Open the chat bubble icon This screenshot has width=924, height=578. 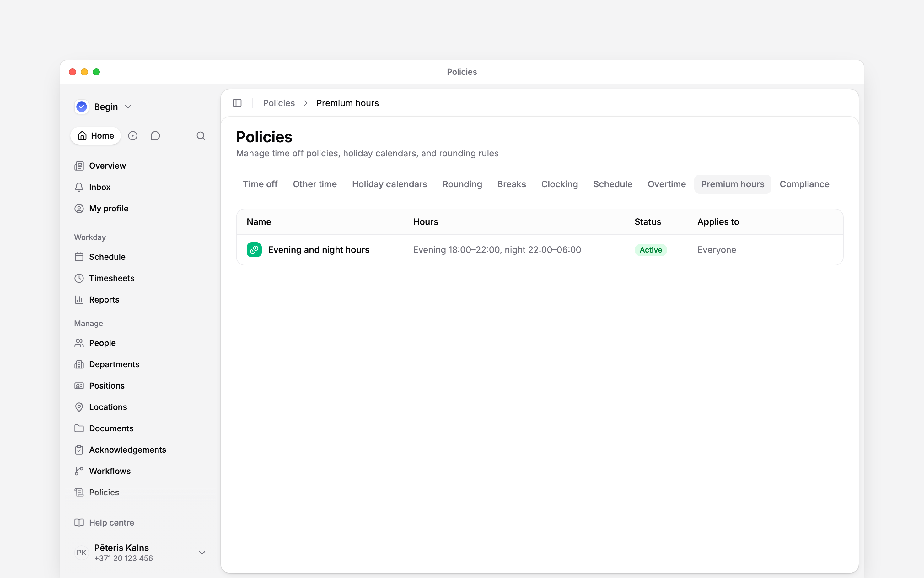(155, 136)
